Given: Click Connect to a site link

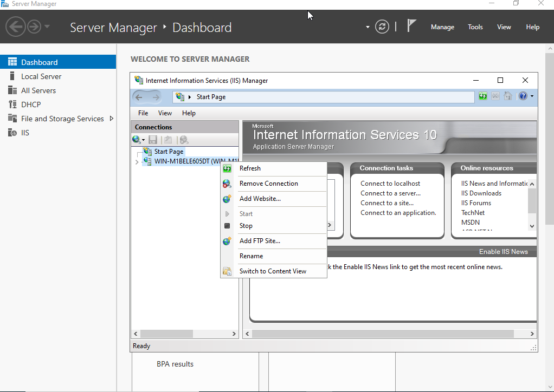Looking at the screenshot, I should [387, 203].
